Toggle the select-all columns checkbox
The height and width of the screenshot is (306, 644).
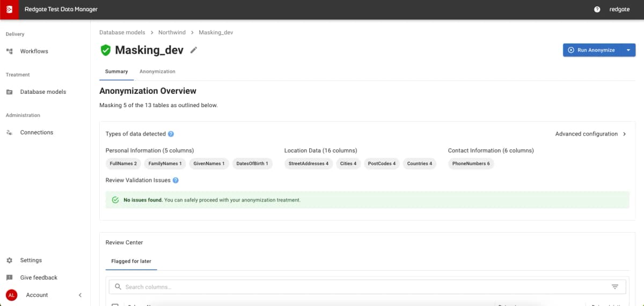115,304
